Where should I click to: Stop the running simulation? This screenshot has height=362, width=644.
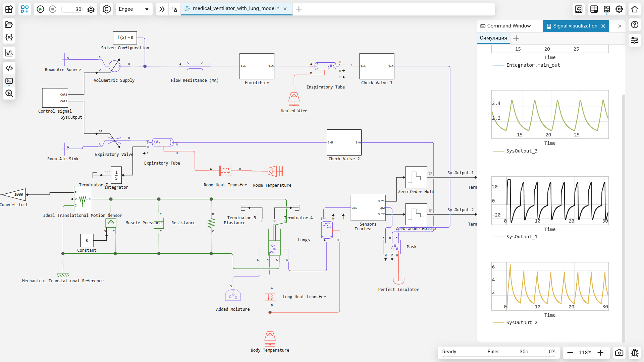coord(53,9)
